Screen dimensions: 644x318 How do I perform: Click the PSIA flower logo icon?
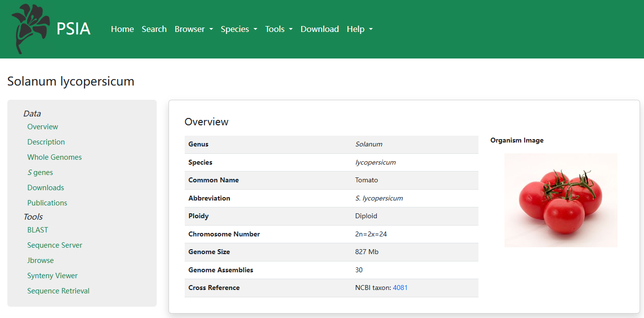click(x=30, y=29)
